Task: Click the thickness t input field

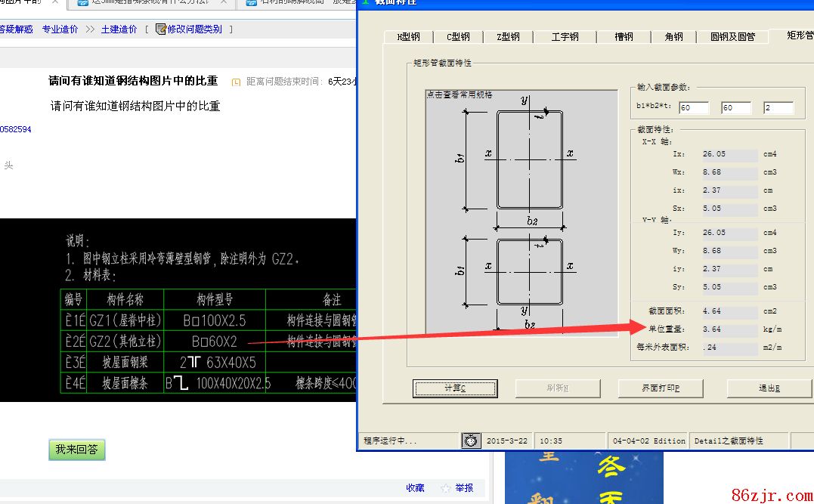Action: pos(778,108)
